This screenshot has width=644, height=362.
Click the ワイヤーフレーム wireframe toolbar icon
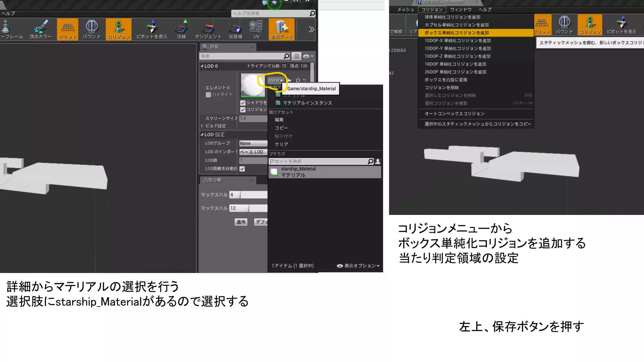tap(9, 29)
